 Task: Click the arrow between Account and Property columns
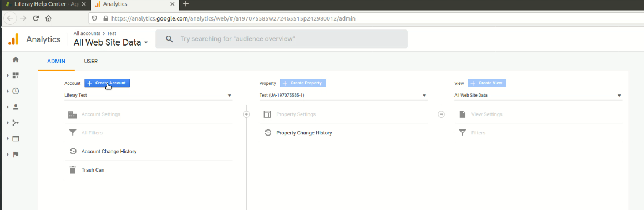coord(246,114)
